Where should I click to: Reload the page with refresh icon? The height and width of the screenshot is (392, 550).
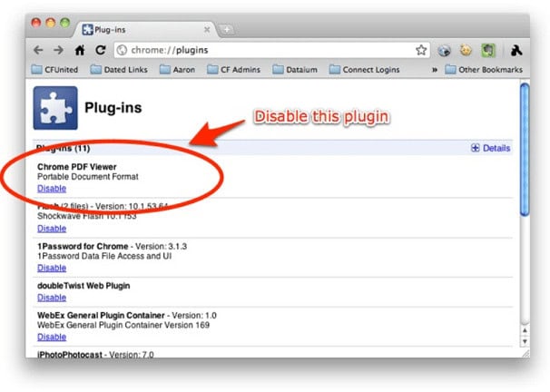pos(101,50)
